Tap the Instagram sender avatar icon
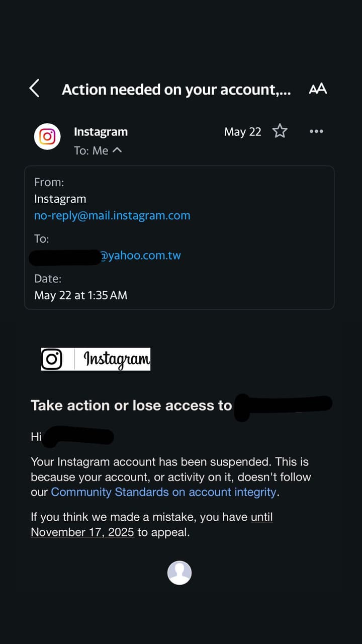The height and width of the screenshot is (644, 362). click(47, 136)
